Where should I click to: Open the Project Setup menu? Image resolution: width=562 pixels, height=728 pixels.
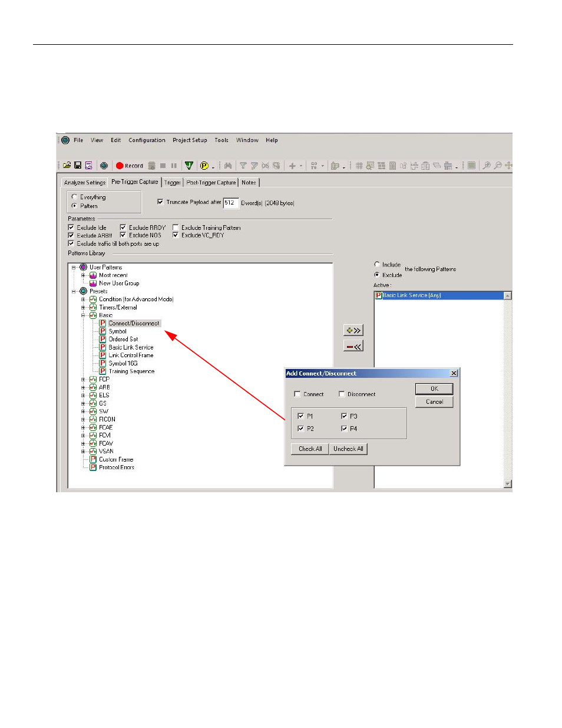[190, 140]
